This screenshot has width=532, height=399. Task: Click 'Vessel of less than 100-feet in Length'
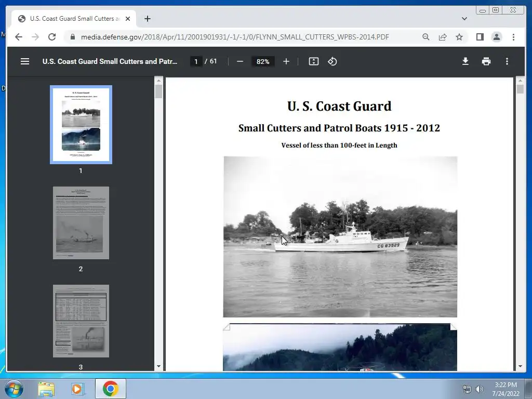pyautogui.click(x=339, y=145)
